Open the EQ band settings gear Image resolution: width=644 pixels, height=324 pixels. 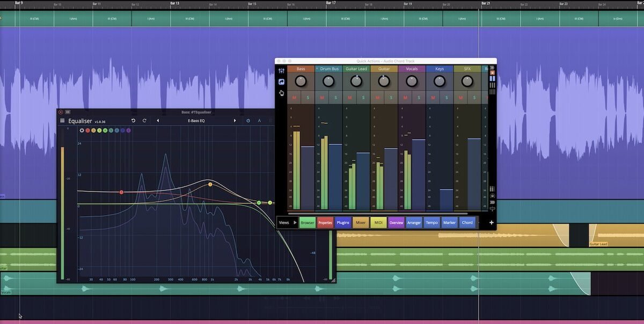tap(82, 130)
